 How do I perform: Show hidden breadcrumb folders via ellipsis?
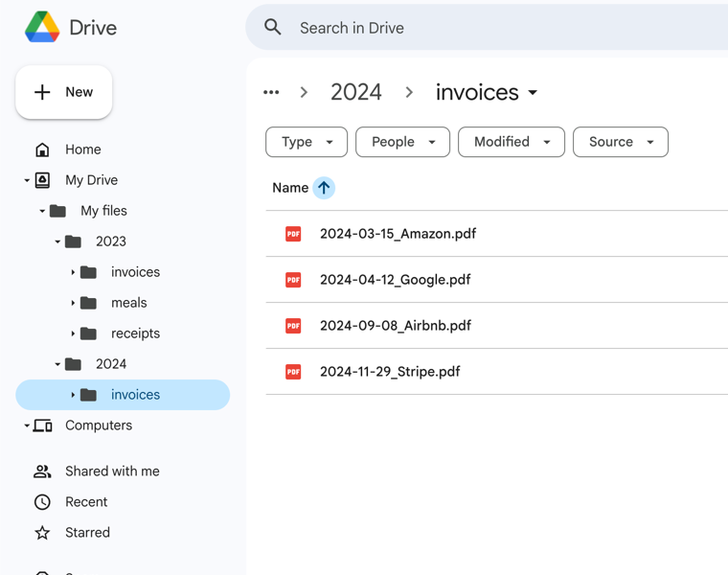coord(271,92)
